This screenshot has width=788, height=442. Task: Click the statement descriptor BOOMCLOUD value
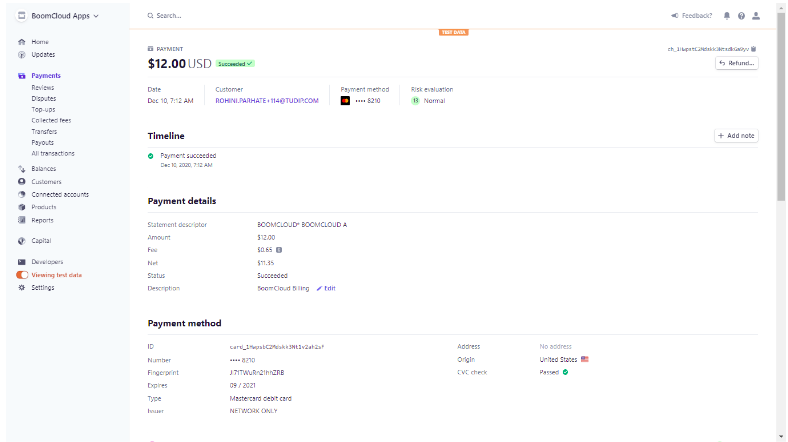[302, 225]
